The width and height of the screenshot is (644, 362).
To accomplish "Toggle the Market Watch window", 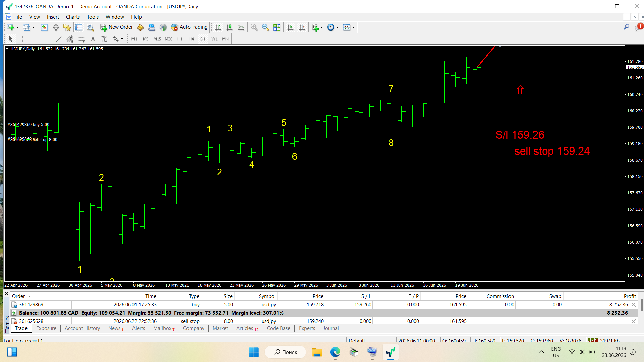I will coord(44,27).
